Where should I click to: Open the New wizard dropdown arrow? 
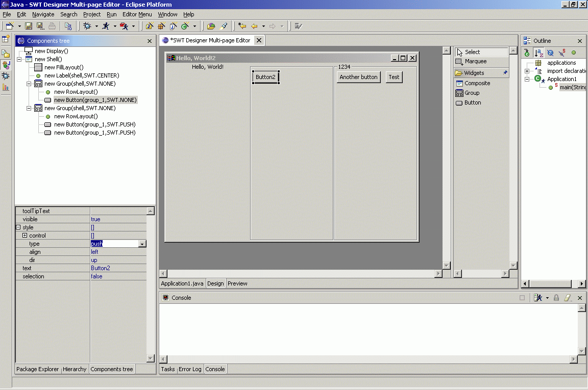tap(19, 26)
